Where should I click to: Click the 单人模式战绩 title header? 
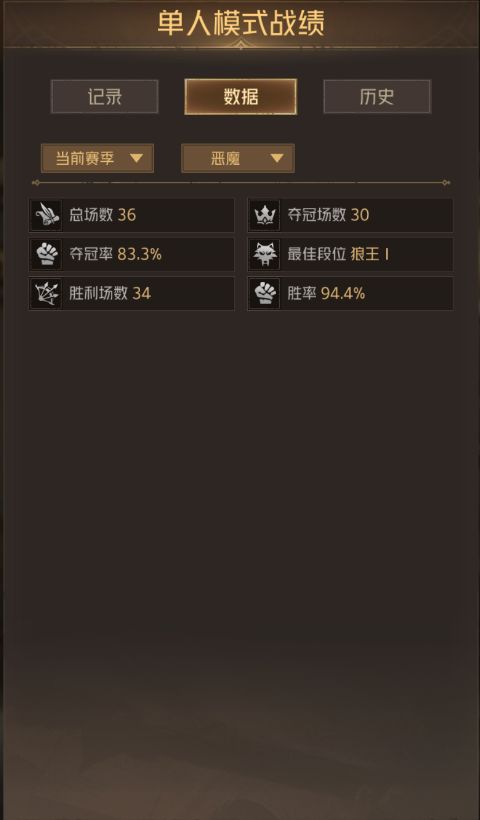coord(241,24)
